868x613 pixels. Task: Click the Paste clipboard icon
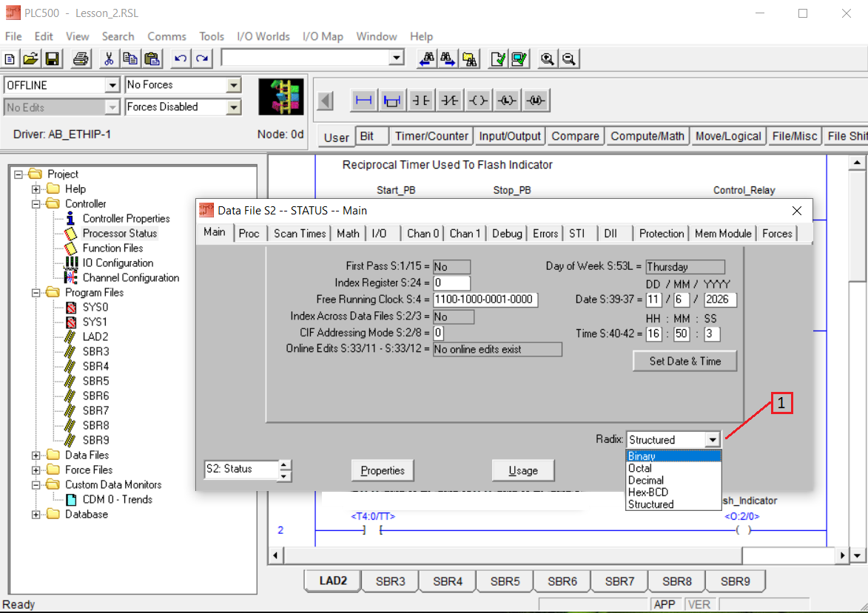[152, 58]
